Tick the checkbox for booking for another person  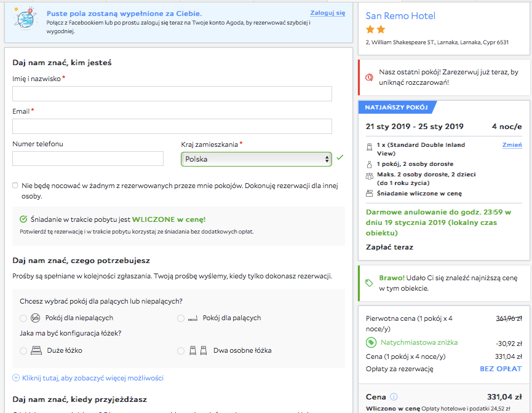coord(15,186)
